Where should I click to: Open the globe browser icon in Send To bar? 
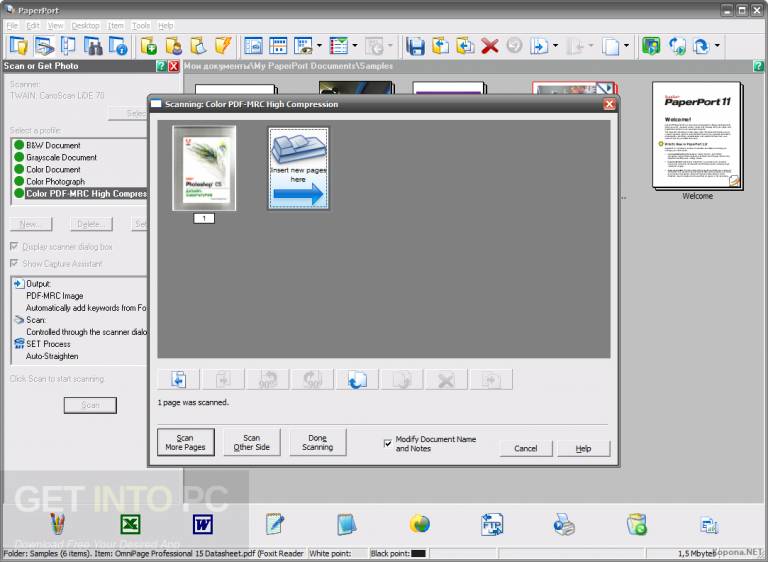pos(420,524)
